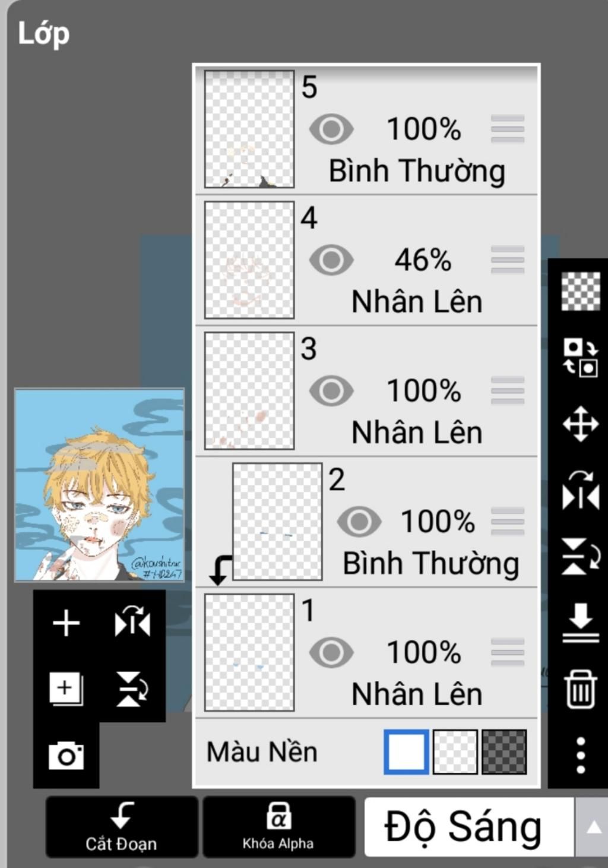Image resolution: width=608 pixels, height=868 pixels.
Task: Hide layer 2 with the eye icon
Action: click(359, 522)
